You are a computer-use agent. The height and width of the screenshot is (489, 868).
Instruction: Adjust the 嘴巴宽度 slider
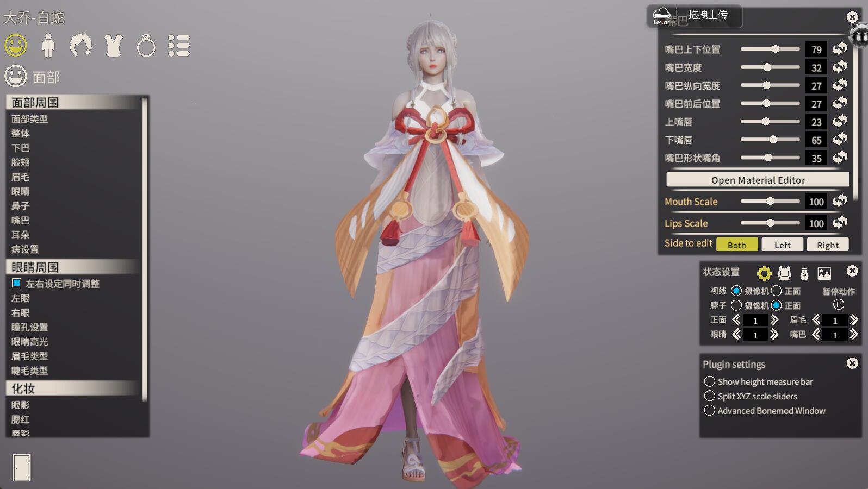[x=770, y=67]
